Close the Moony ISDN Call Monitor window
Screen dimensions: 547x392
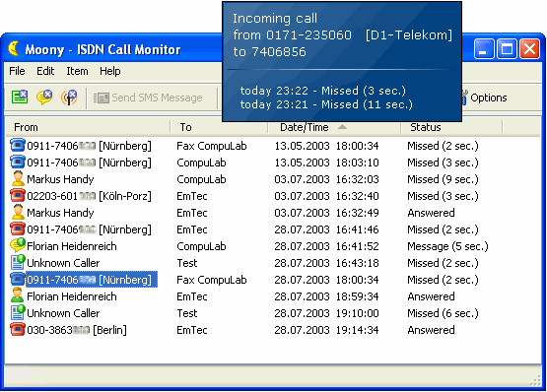[x=529, y=49]
